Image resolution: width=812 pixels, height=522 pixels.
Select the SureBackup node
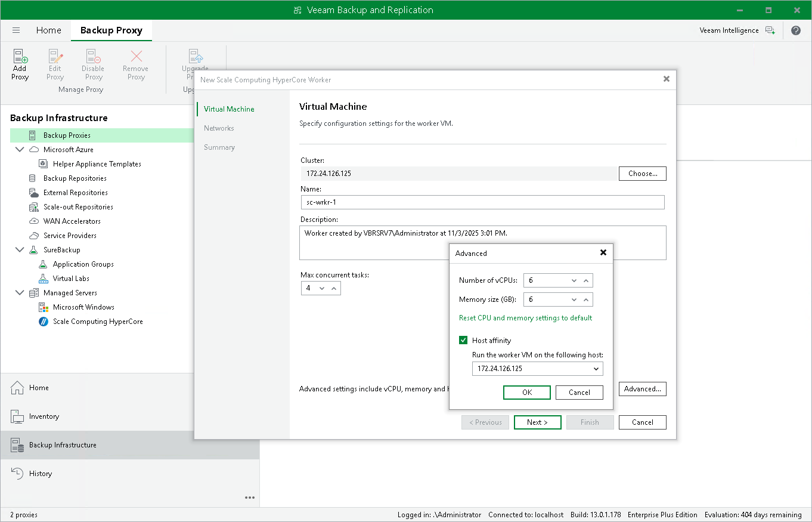pos(61,250)
